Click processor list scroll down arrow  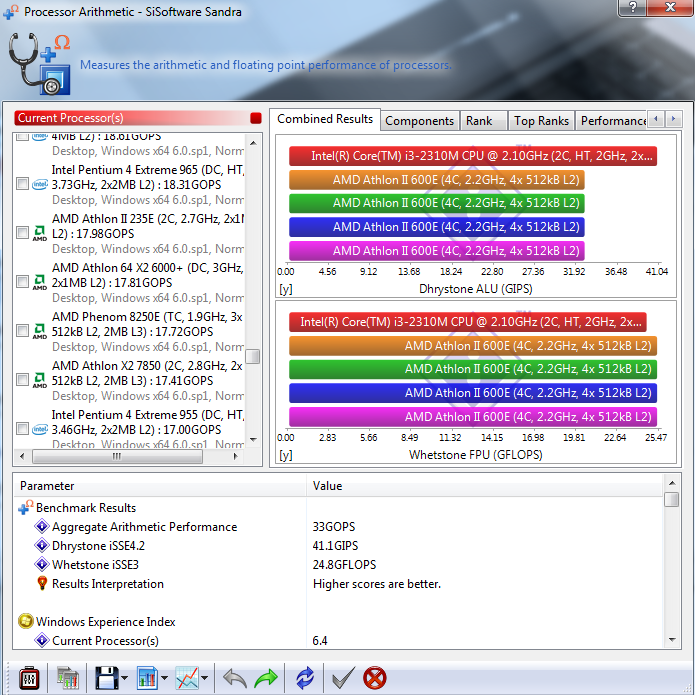pos(253,440)
